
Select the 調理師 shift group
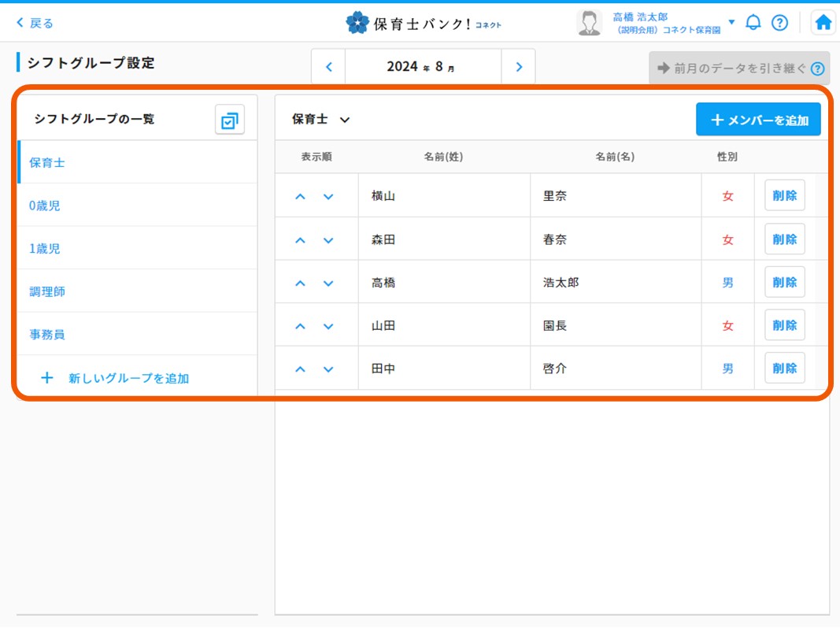click(47, 291)
